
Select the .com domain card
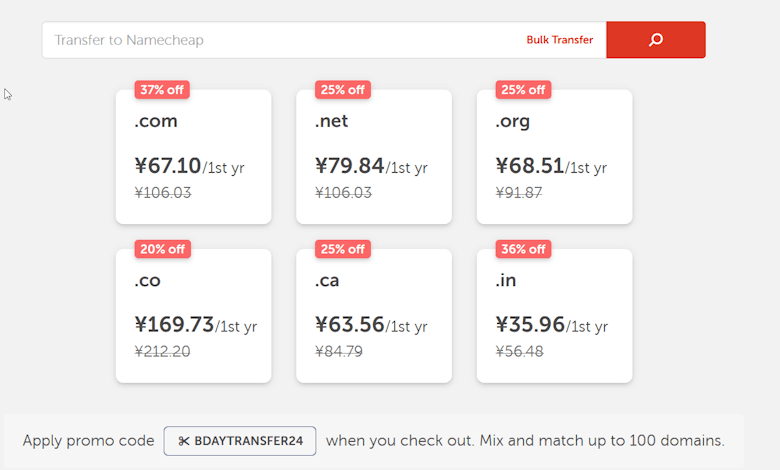coord(194,157)
